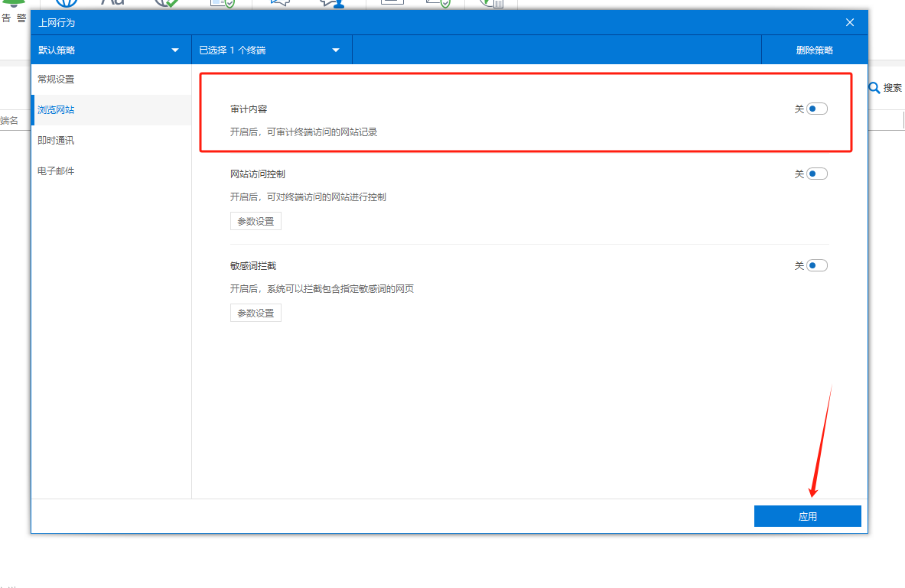
Task: Click the 搜索 magnifier icon
Action: click(874, 88)
